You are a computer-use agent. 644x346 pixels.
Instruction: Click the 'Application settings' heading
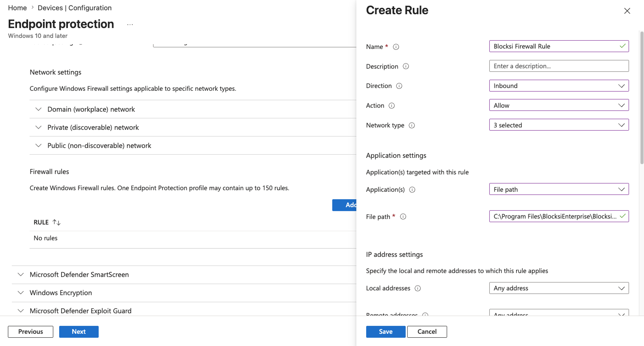pyautogui.click(x=396, y=155)
